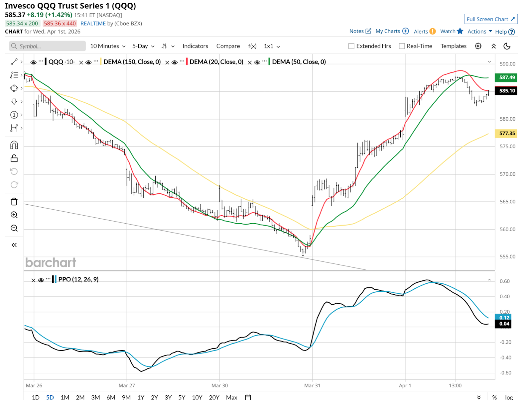
Task: Zoom out of the chart
Action: click(x=14, y=228)
